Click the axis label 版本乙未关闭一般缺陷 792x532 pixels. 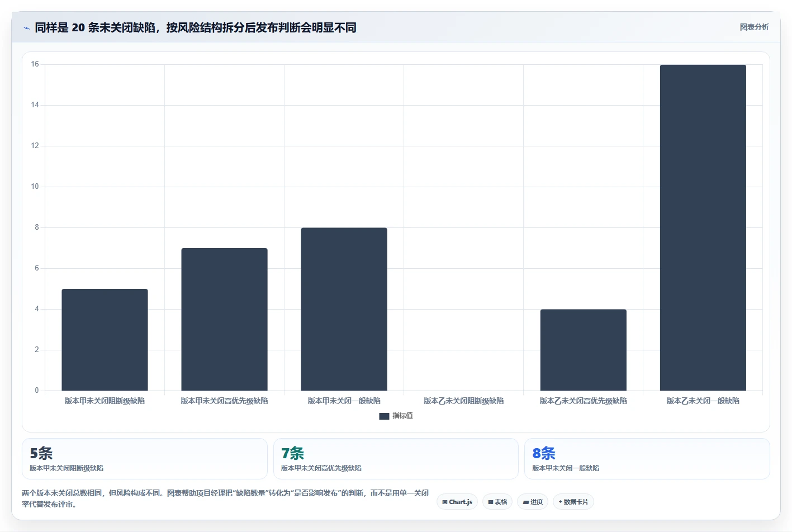click(703, 401)
